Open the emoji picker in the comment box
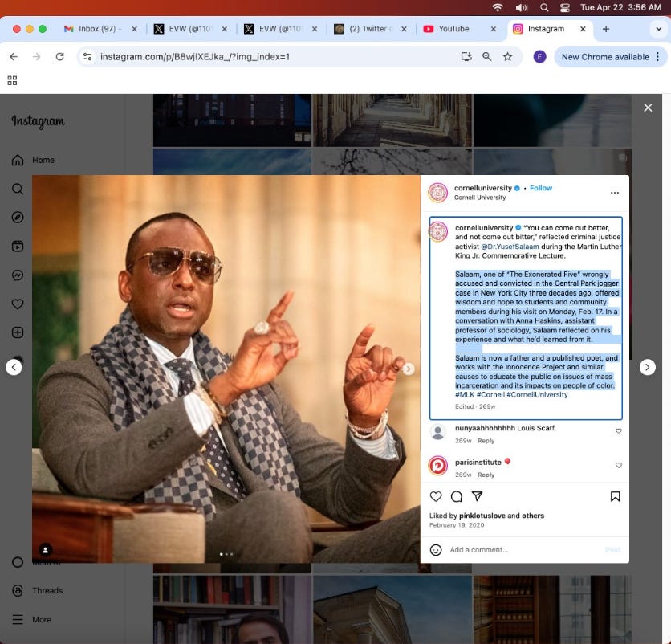Screen dimensions: 671x644 coord(436,550)
